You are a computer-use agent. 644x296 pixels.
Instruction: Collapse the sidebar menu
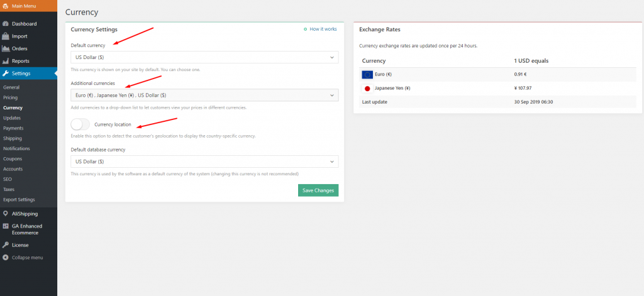(23, 258)
